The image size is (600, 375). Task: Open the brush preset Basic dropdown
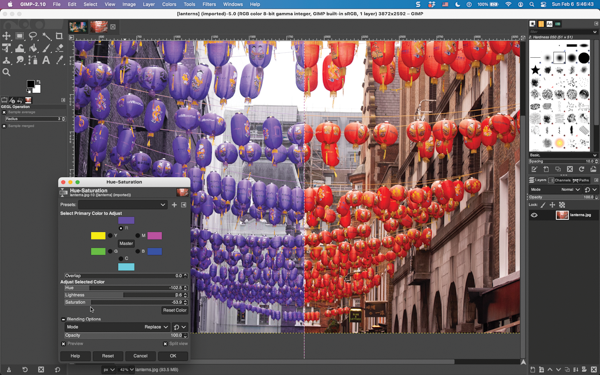563,155
